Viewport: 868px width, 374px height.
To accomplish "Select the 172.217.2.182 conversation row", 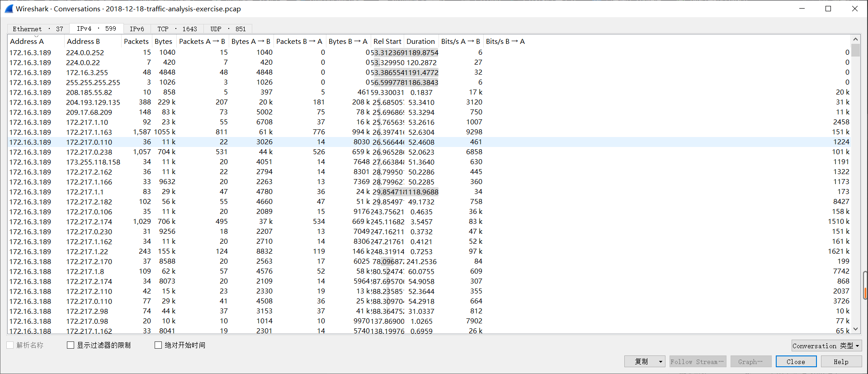I will tap(429, 202).
